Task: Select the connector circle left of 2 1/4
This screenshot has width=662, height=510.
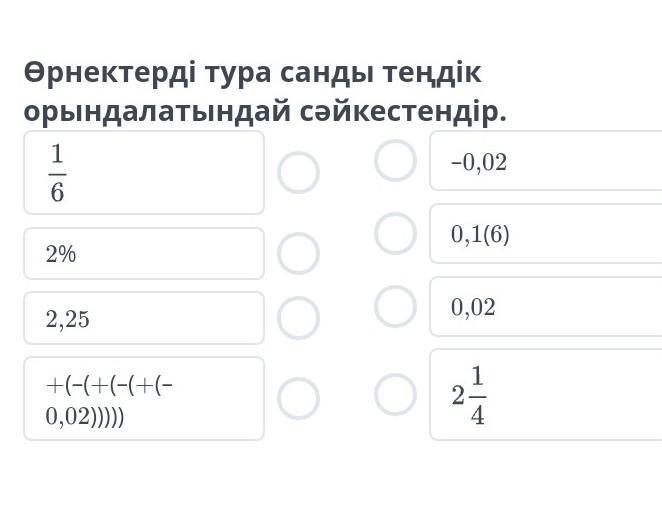Action: (395, 394)
